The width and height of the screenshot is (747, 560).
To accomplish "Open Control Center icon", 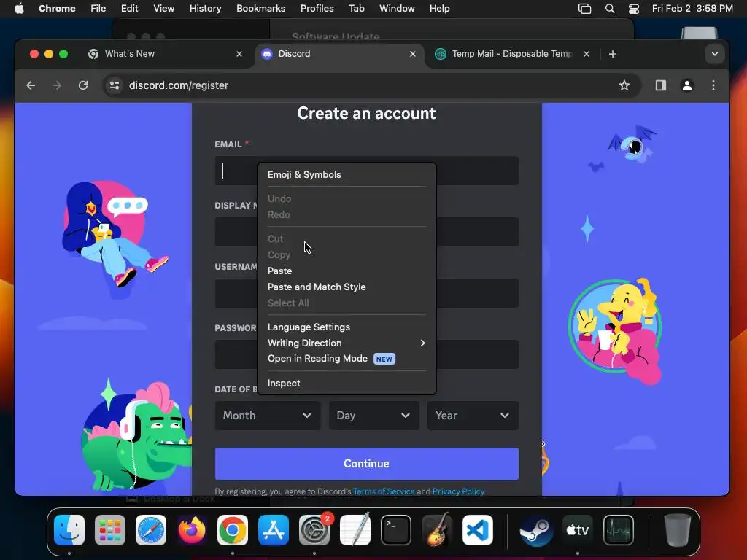I will pyautogui.click(x=634, y=9).
